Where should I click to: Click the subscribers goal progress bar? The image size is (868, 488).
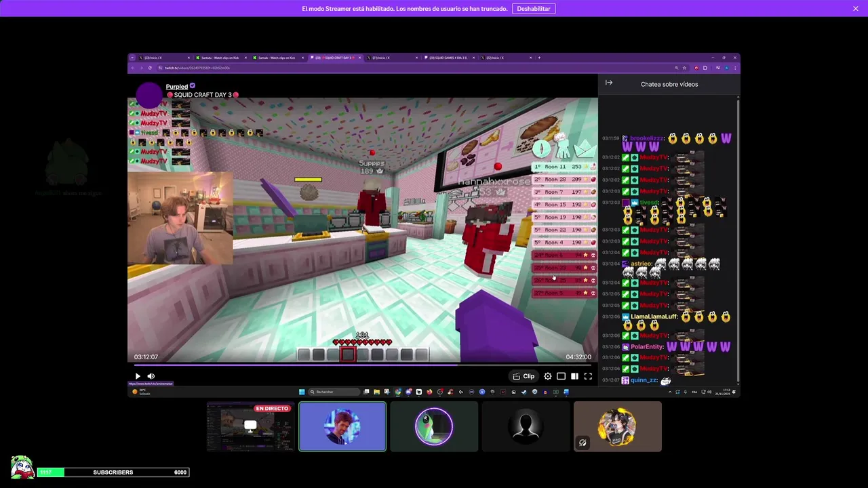point(113,472)
